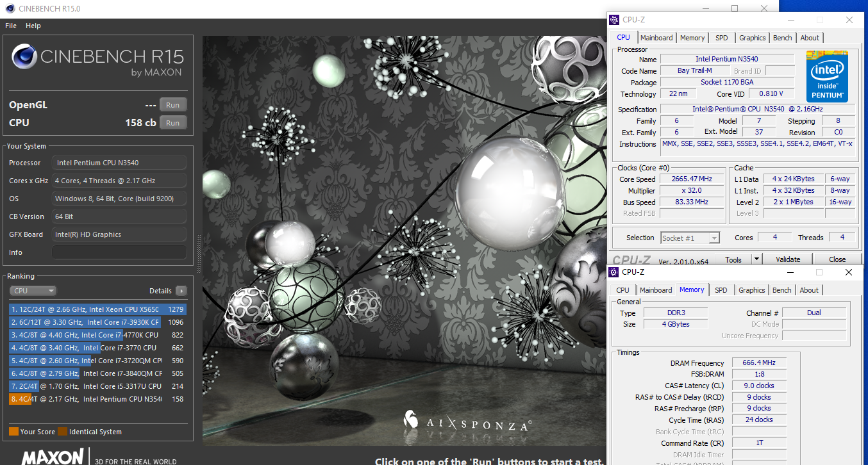Click the Tools button in CPU-Z
The height and width of the screenshot is (465, 868).
733,259
